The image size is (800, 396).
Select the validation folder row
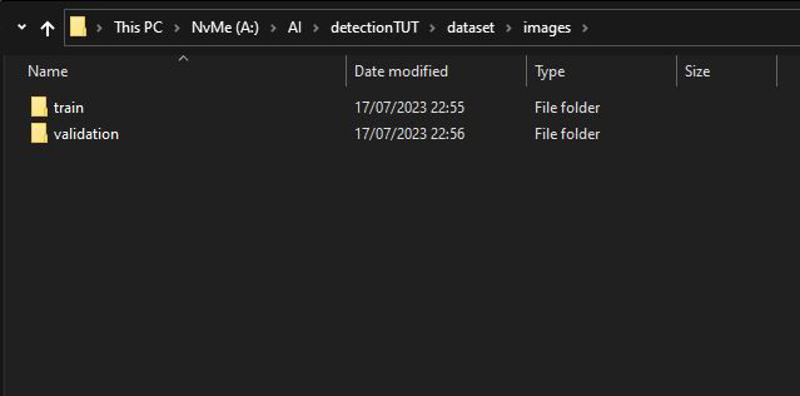[x=400, y=134]
